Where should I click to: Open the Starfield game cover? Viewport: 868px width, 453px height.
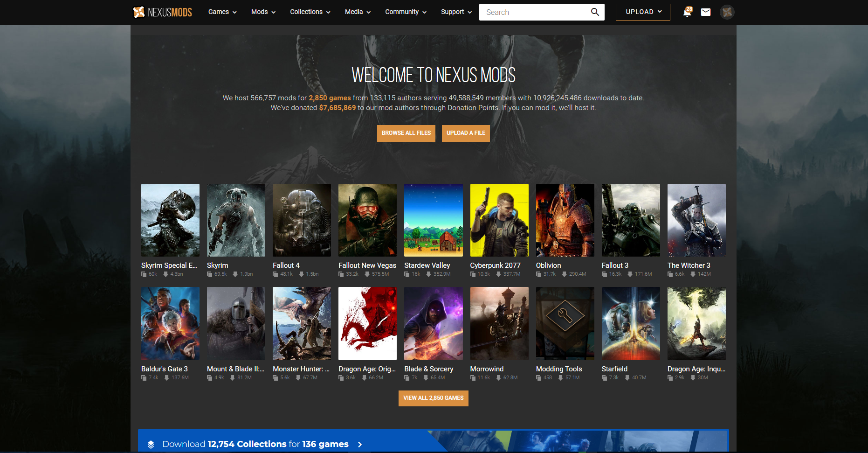click(631, 323)
